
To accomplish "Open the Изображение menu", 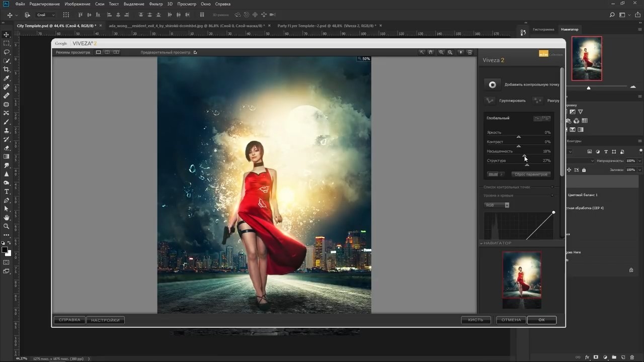I will [x=77, y=4].
